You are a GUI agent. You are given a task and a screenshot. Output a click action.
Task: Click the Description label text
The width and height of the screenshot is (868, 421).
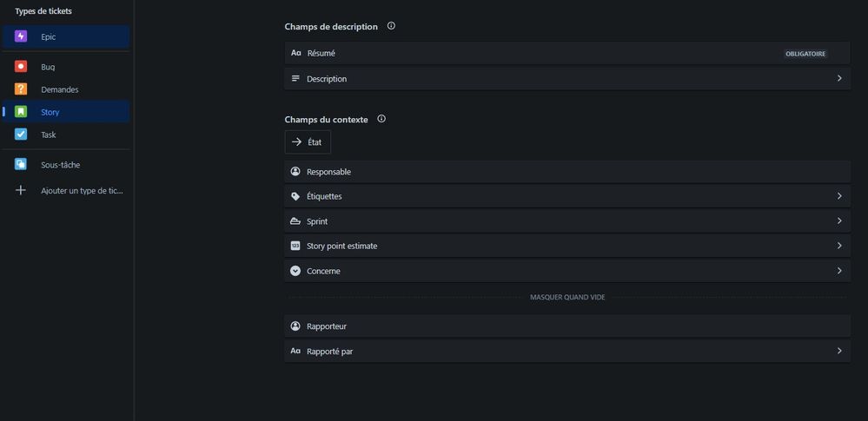(x=327, y=79)
